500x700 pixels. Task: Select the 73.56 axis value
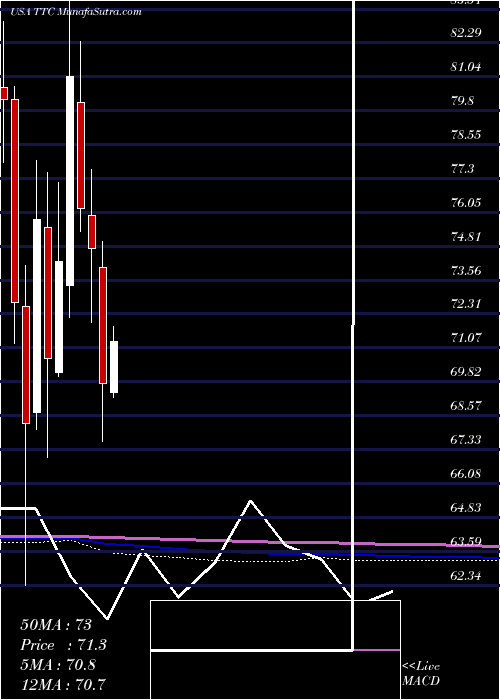pos(466,270)
